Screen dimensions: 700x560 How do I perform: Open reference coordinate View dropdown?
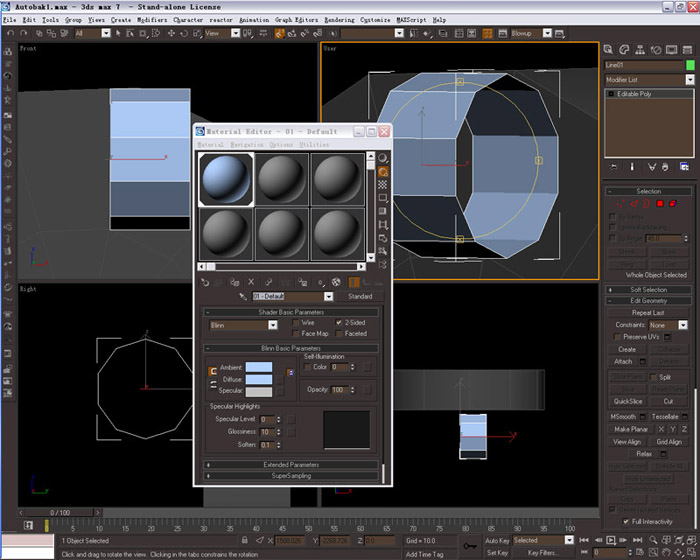(x=235, y=33)
